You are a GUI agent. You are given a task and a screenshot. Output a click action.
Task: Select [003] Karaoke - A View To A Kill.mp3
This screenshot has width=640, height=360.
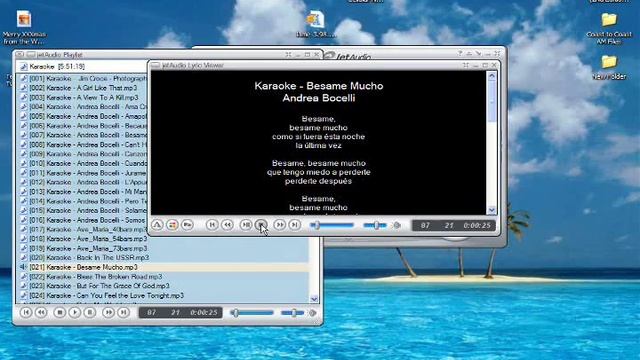pos(84,98)
